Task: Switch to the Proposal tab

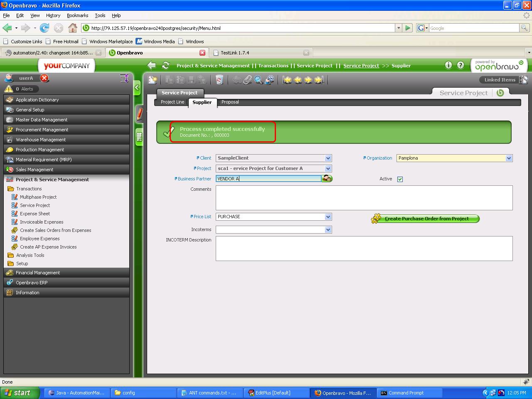Action: 230,102
